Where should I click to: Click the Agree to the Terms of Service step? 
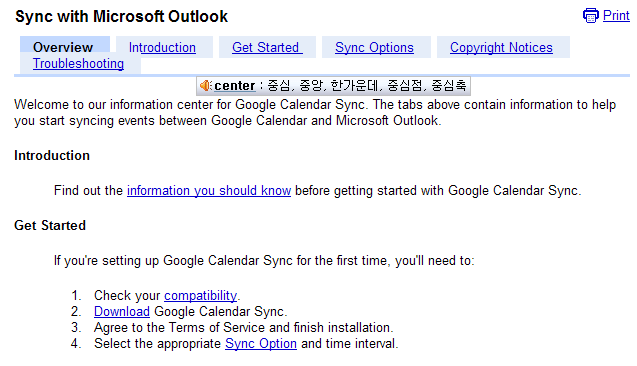[243, 327]
